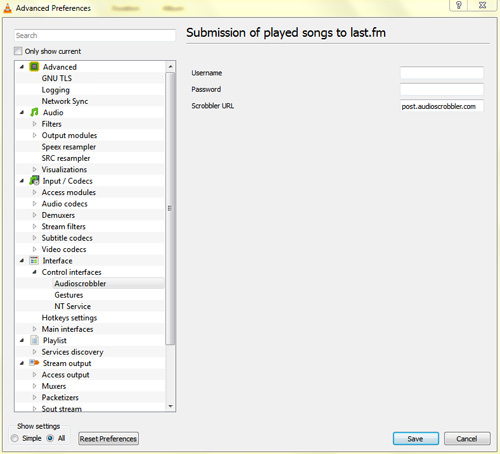Click the Stream output icon
This screenshot has width=500, height=454.
pos(34,363)
